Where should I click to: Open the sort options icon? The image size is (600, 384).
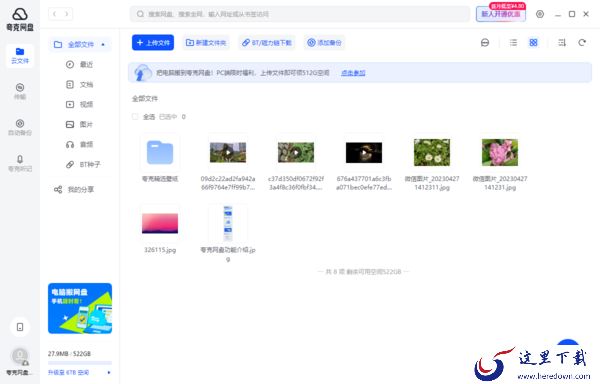click(x=561, y=42)
